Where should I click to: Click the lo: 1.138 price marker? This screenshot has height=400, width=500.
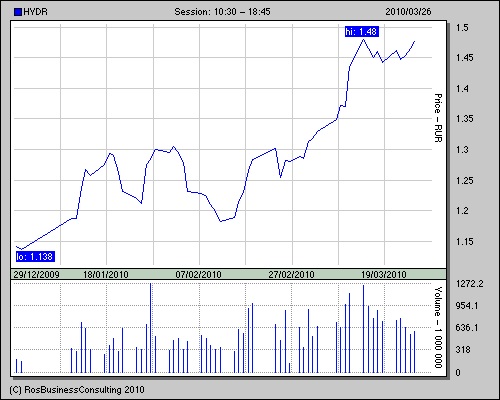tap(35, 257)
